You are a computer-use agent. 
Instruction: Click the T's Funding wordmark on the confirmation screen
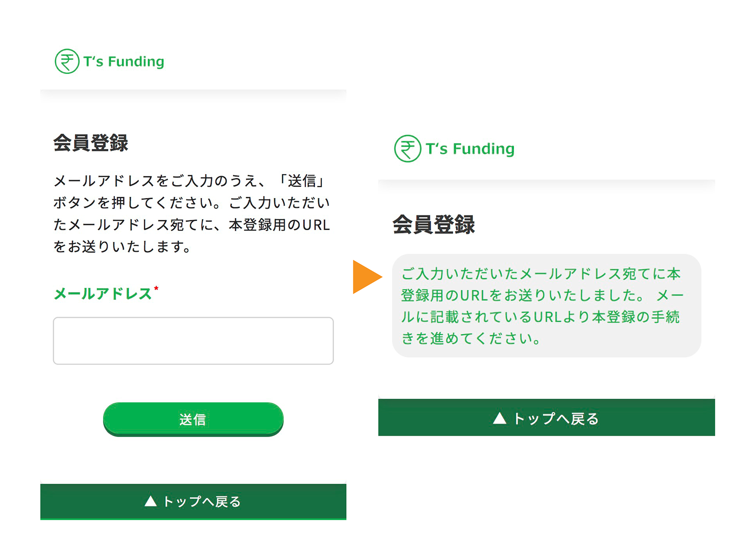coord(470,149)
